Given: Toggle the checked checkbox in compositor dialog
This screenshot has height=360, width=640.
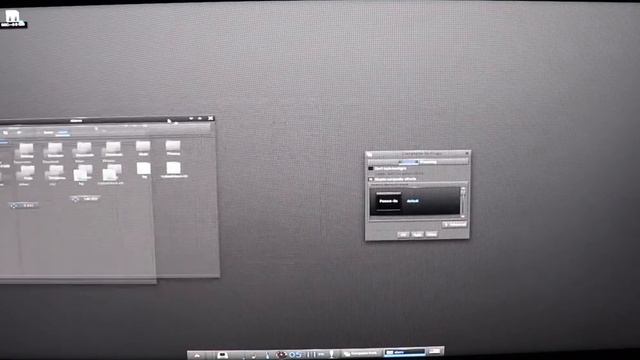Looking at the screenshot, I should (371, 179).
